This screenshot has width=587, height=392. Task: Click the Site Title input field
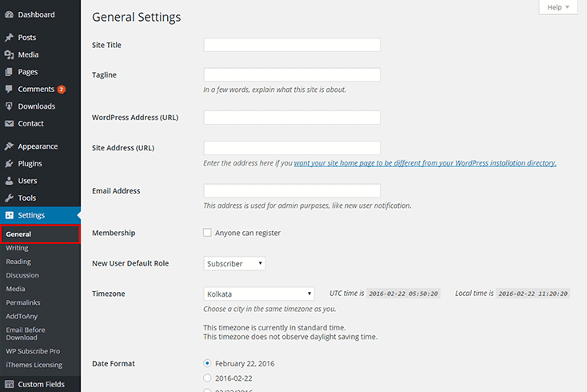(x=292, y=45)
